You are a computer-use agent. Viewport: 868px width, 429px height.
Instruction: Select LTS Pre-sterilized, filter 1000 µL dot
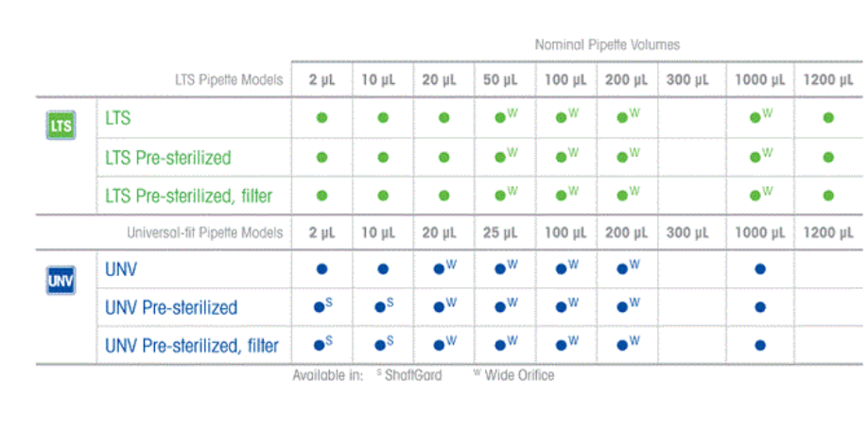pos(755,196)
